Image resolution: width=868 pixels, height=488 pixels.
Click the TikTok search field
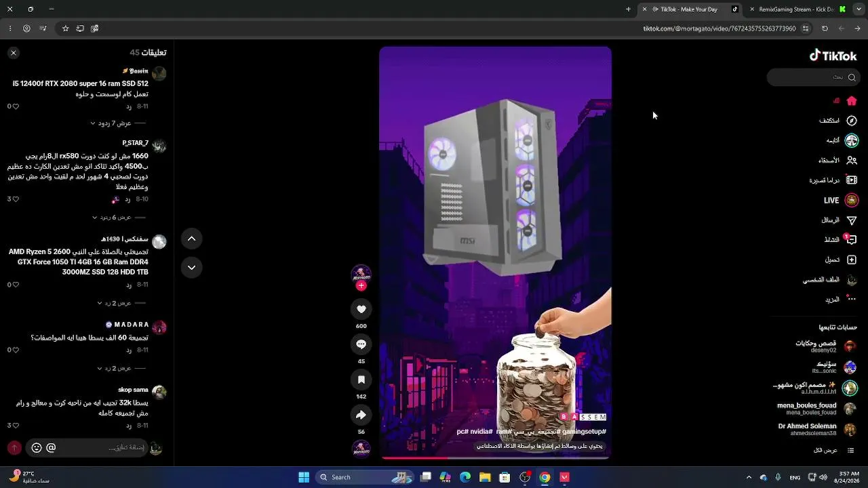[x=813, y=77]
